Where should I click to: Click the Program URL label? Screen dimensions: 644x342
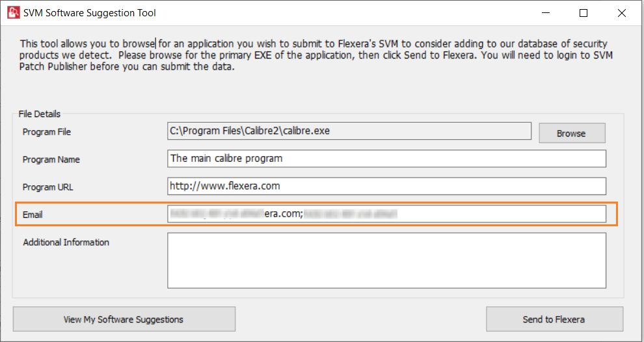tap(47, 187)
